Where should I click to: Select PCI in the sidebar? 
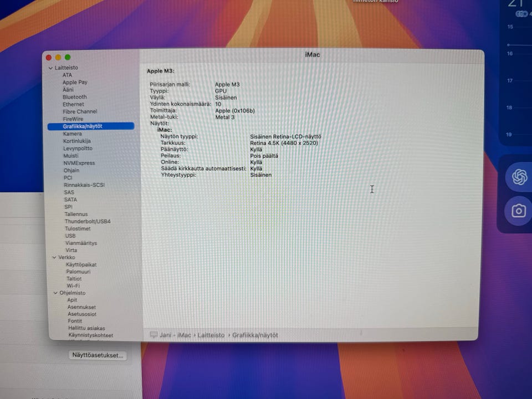[68, 178]
